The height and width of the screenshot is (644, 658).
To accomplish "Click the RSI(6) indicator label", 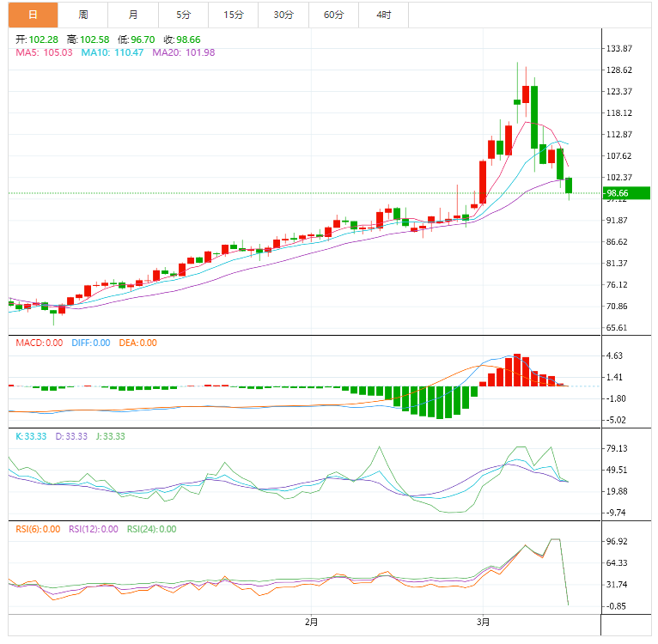I will [38, 530].
